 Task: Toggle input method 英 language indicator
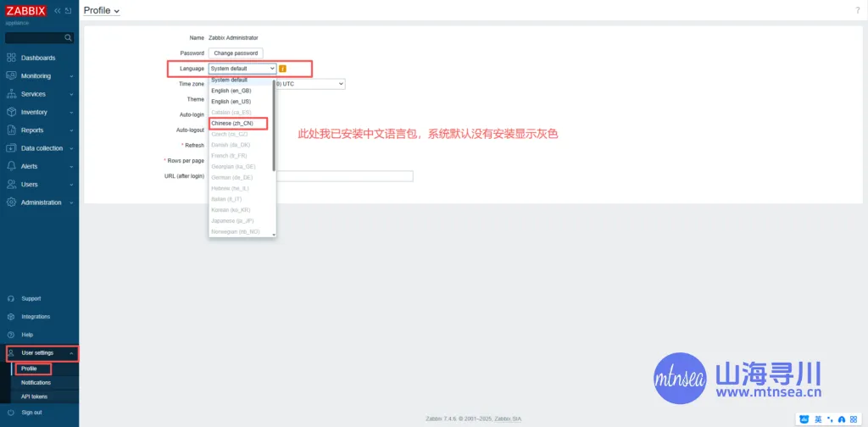[x=818, y=420]
